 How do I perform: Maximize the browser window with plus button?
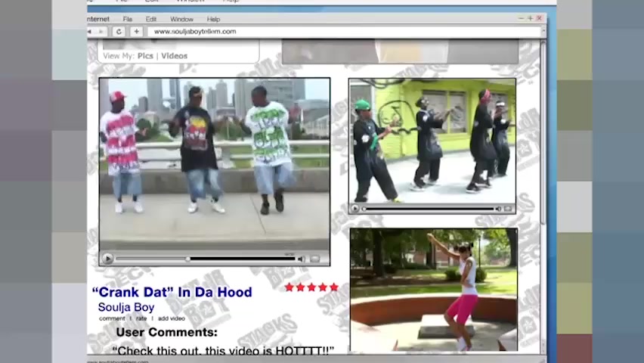click(530, 18)
